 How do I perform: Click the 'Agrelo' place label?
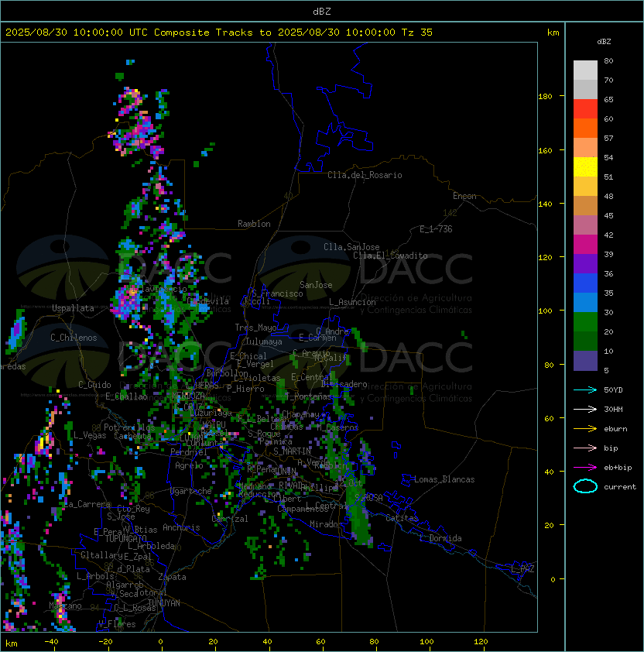pos(189,465)
